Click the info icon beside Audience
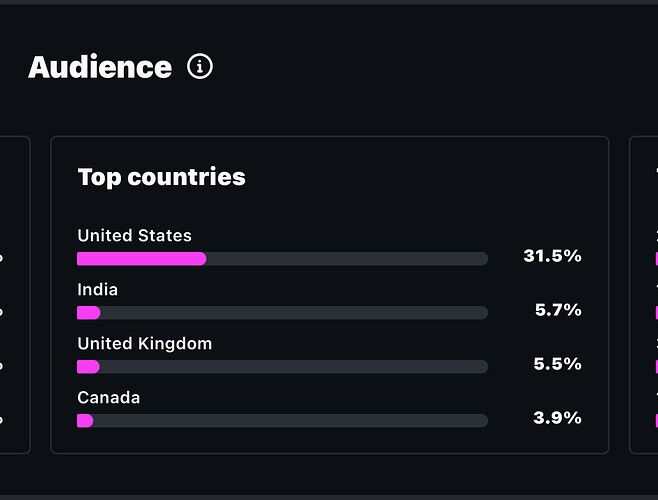The image size is (658, 500). (200, 67)
